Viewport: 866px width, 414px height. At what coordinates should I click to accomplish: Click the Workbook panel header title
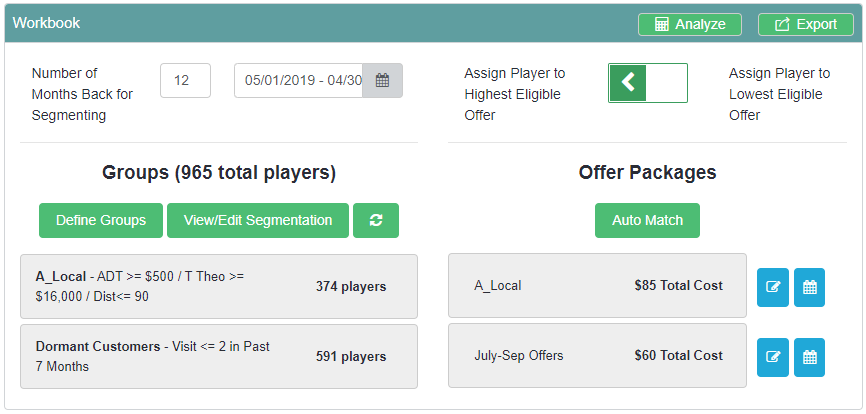coord(46,23)
